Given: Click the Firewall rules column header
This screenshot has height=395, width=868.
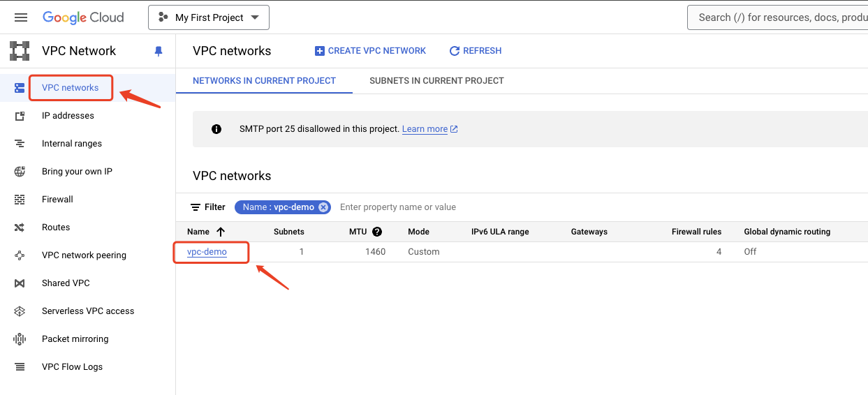Looking at the screenshot, I should coord(696,232).
